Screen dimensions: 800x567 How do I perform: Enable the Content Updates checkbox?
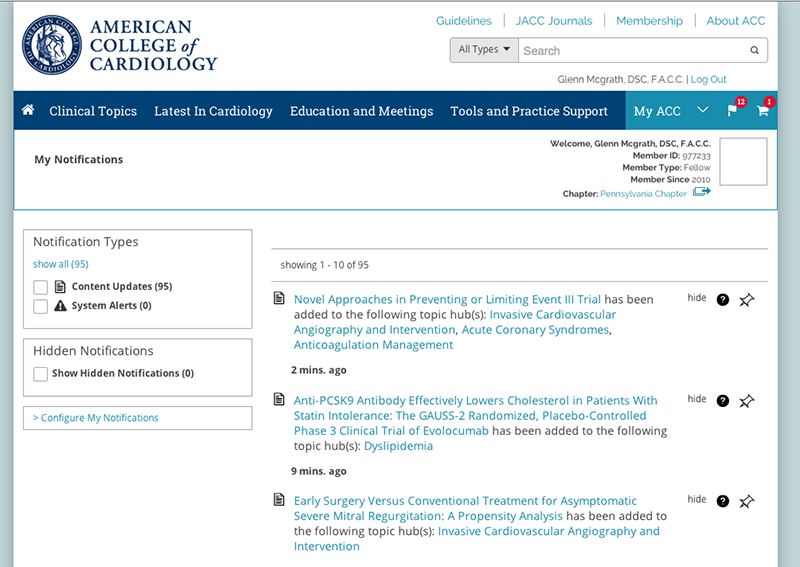(41, 287)
